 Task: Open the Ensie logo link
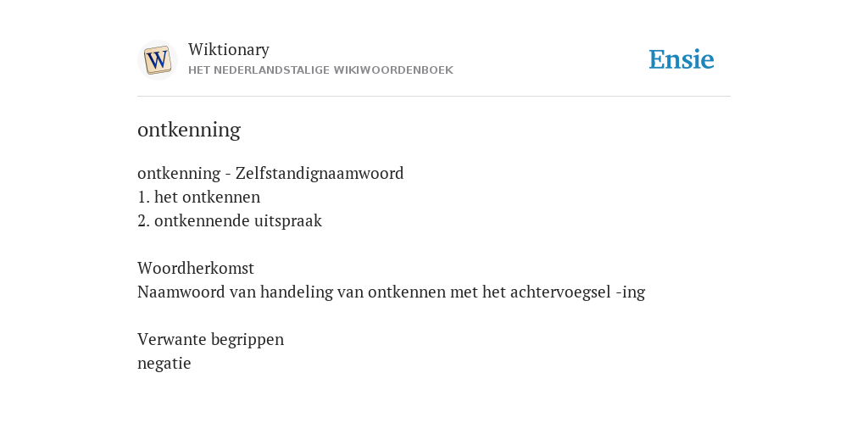click(x=682, y=59)
